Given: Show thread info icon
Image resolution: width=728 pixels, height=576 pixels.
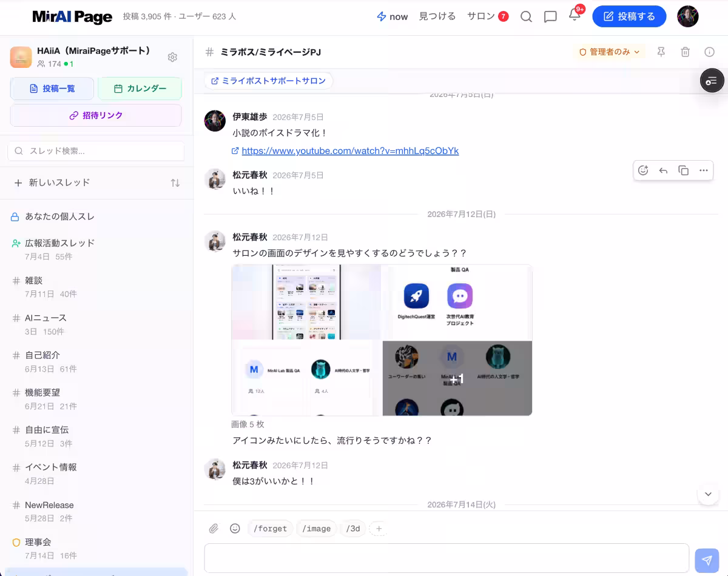Looking at the screenshot, I should pos(709,52).
